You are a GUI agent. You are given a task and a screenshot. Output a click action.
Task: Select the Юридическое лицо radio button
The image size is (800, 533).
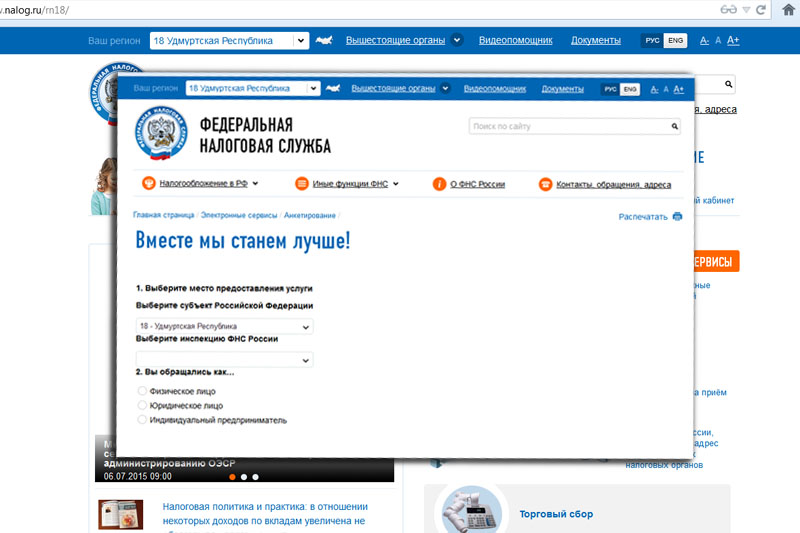141,406
